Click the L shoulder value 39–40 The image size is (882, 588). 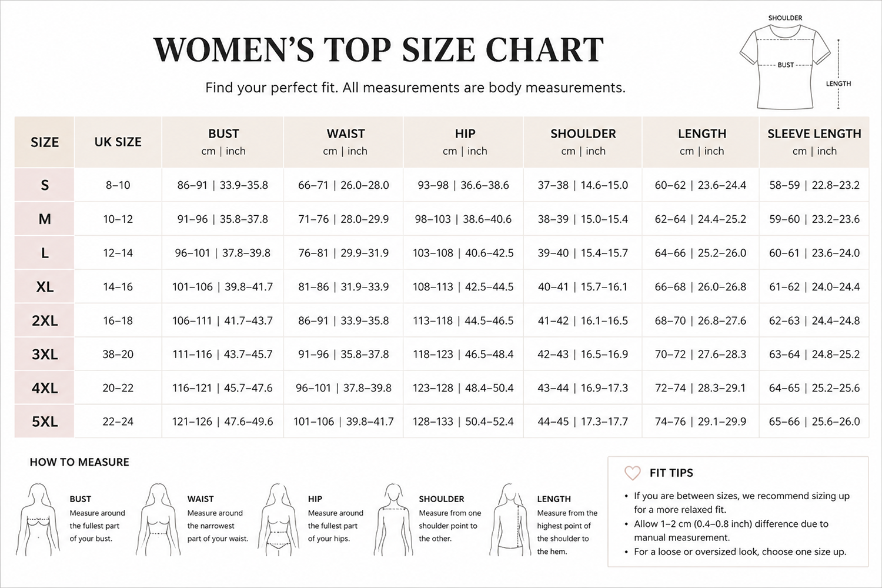tap(553, 253)
